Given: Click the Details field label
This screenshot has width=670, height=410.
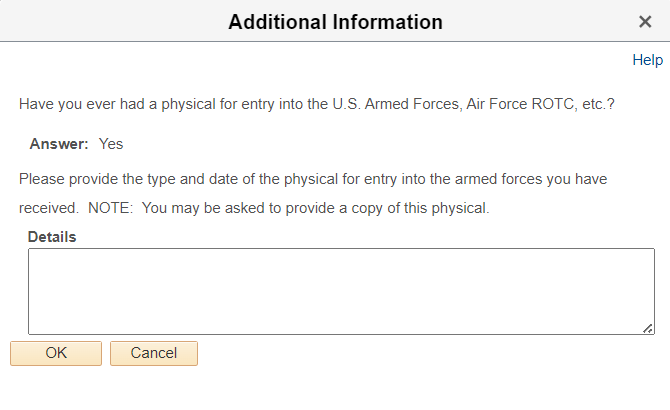Looking at the screenshot, I should [52, 237].
